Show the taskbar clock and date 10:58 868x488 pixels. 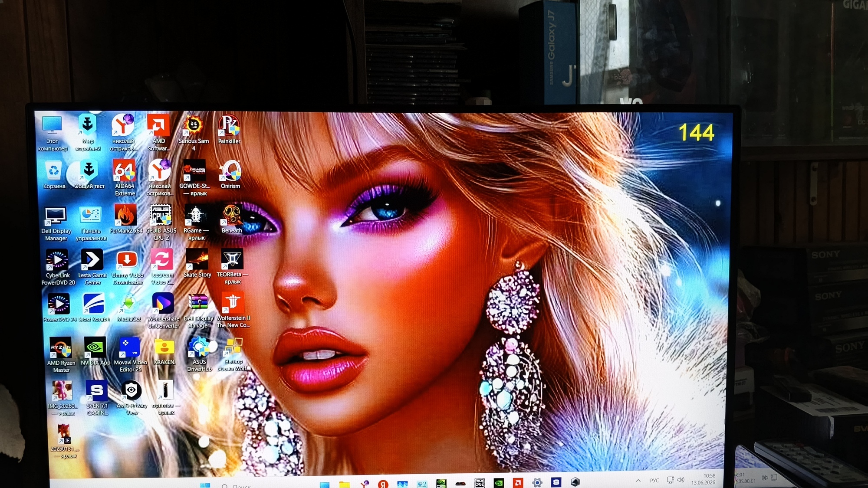coord(704,479)
